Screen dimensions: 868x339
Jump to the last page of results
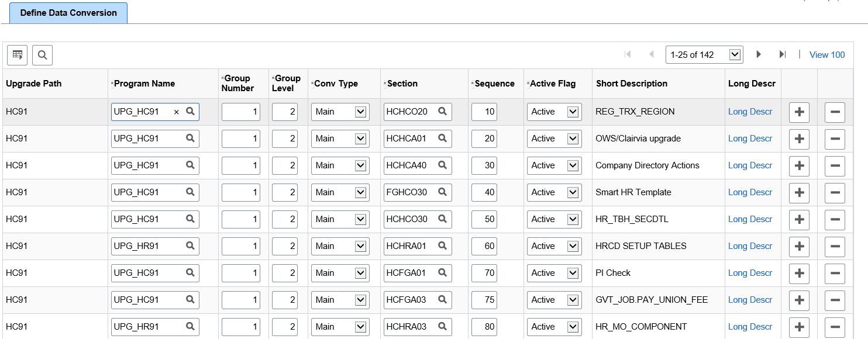click(783, 54)
